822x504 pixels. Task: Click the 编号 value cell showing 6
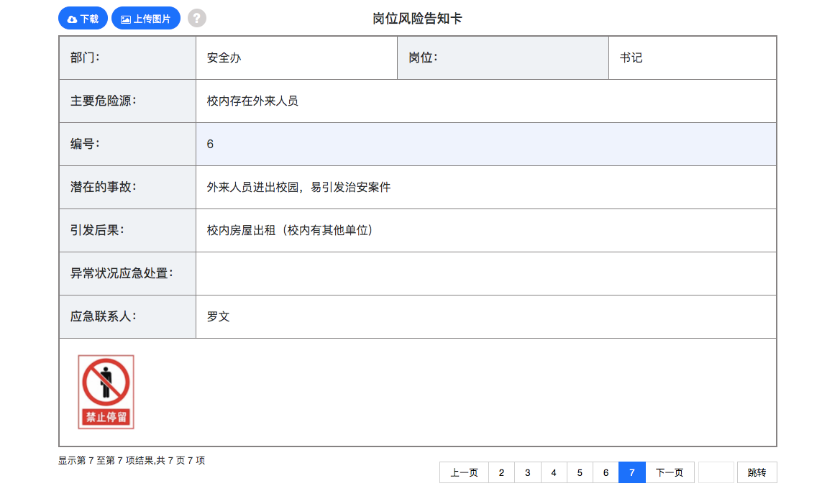point(485,144)
